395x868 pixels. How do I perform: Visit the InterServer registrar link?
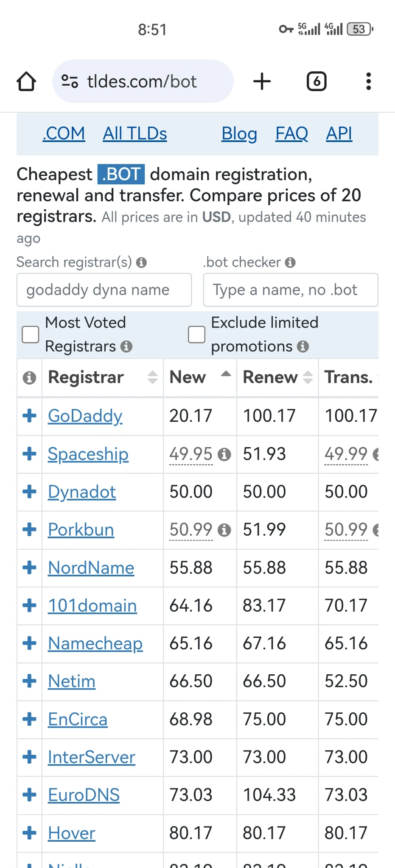91,757
